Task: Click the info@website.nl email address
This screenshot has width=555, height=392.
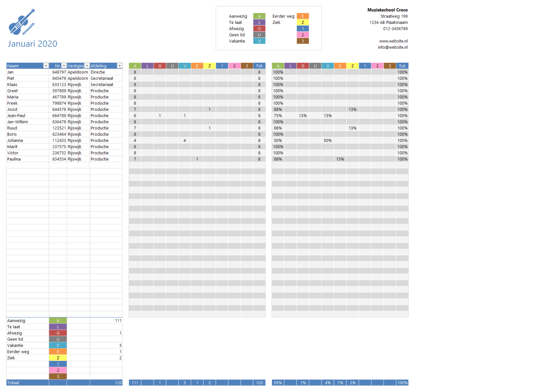Action: pyautogui.click(x=392, y=47)
